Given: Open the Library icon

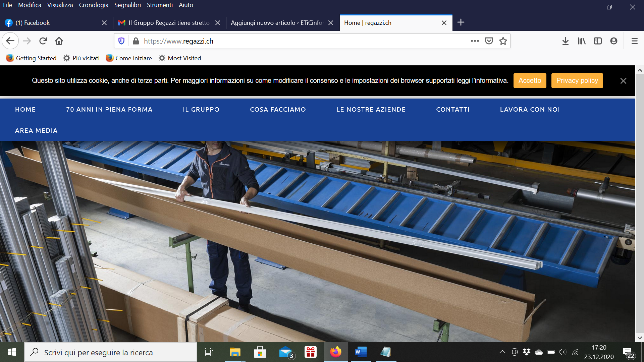Looking at the screenshot, I should coord(582,41).
